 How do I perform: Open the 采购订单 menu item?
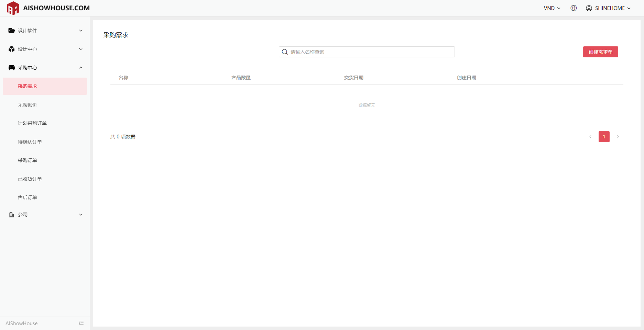coord(45,160)
